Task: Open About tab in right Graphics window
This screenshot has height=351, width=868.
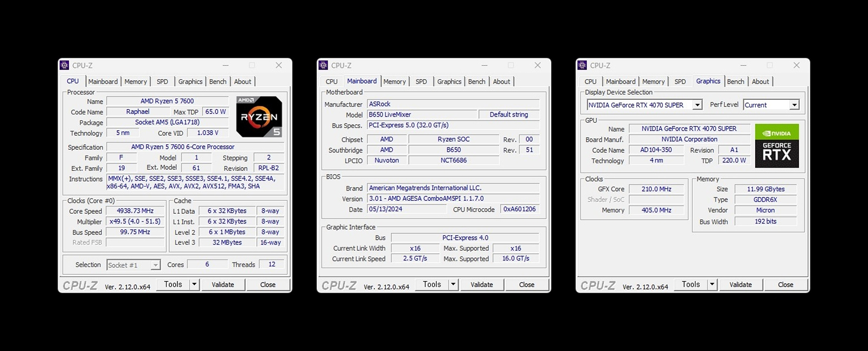Action: (761, 81)
